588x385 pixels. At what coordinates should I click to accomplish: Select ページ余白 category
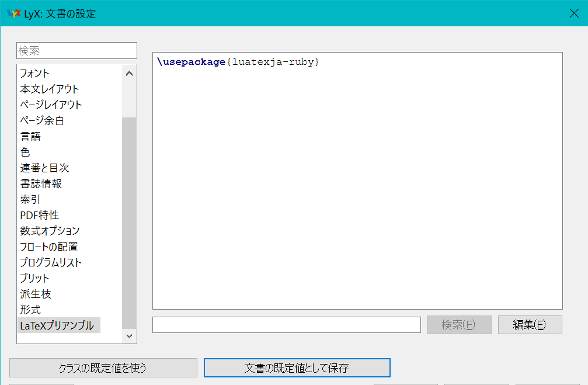(x=42, y=120)
